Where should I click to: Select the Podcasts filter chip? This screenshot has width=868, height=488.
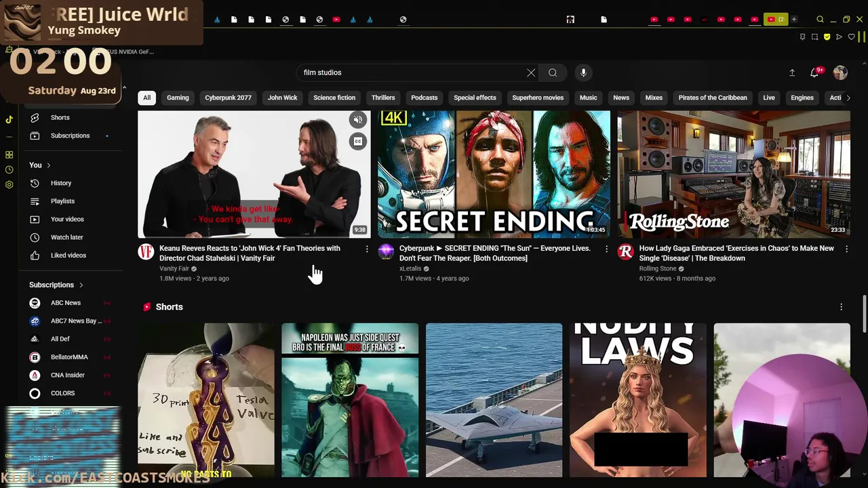tap(425, 98)
